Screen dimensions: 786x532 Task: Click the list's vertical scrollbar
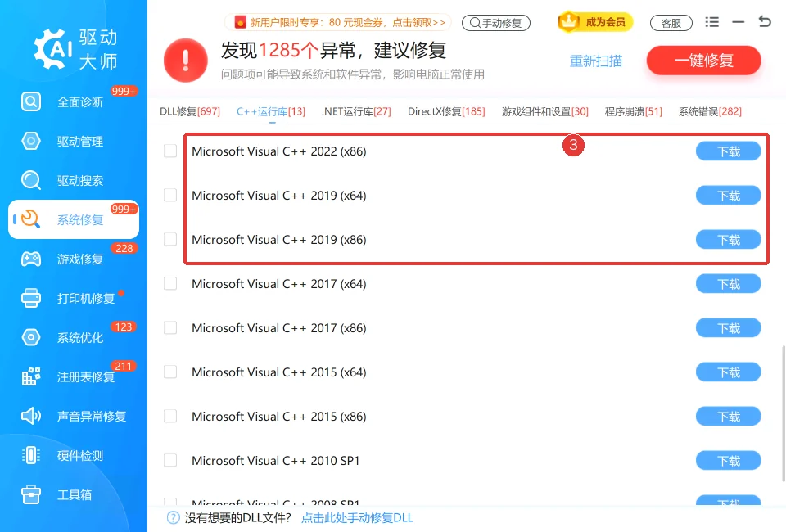(x=783, y=413)
